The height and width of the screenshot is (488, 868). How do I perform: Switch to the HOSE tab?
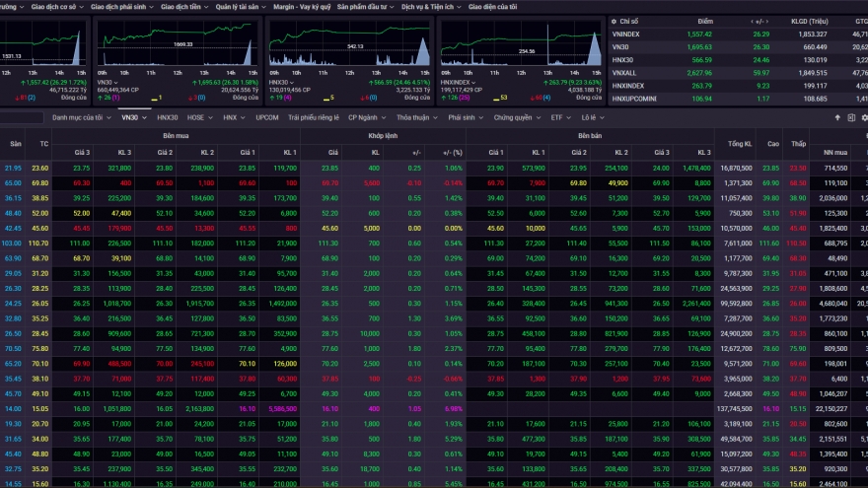[198, 117]
